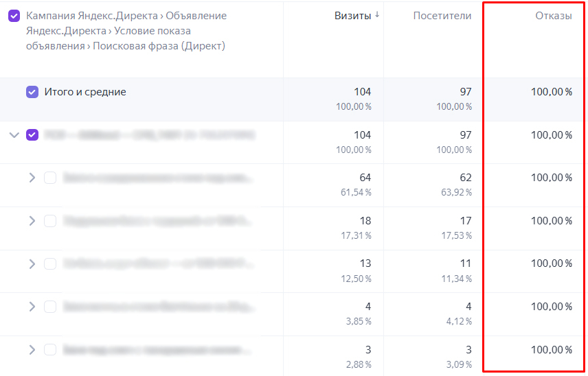Tick the checkbox for the 13-visit row

click(50, 263)
